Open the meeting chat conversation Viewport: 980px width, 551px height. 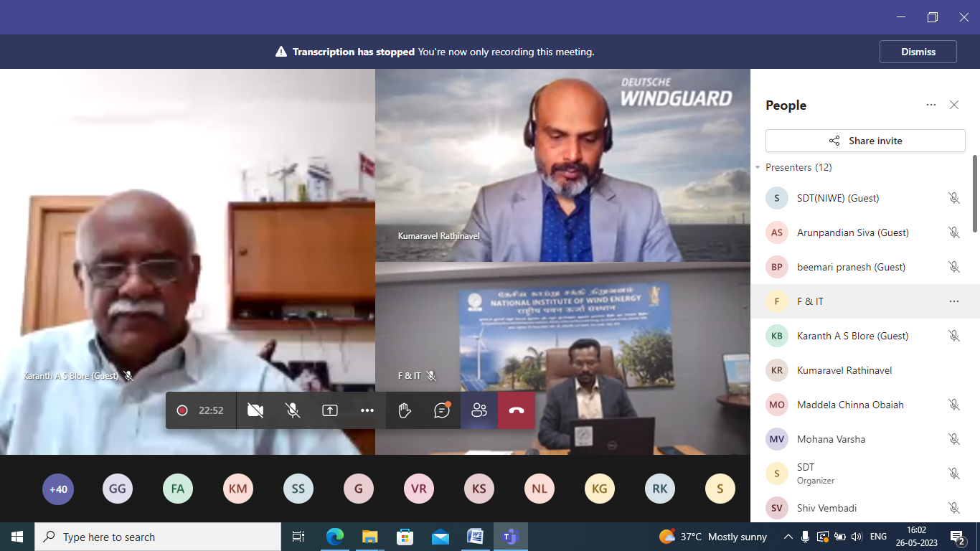(442, 410)
